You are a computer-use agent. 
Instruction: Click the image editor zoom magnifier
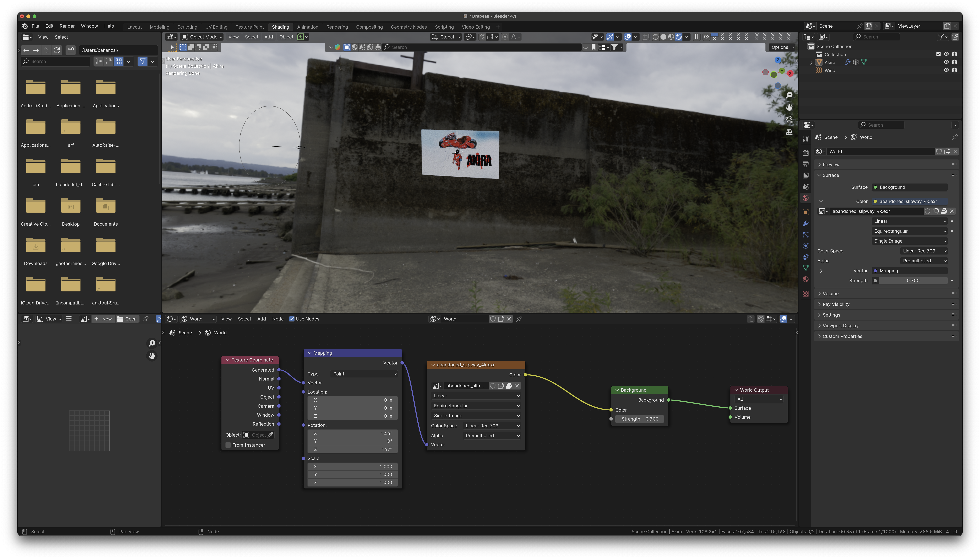(152, 343)
